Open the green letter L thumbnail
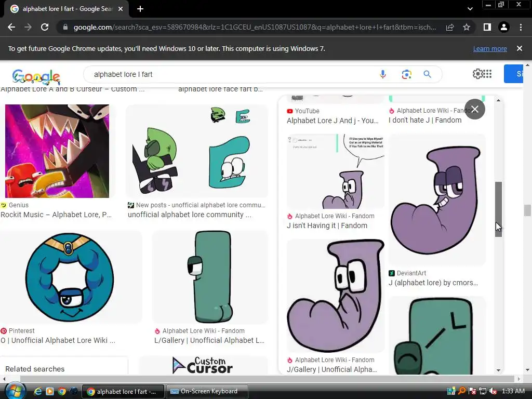This screenshot has width=532, height=399. point(210,277)
